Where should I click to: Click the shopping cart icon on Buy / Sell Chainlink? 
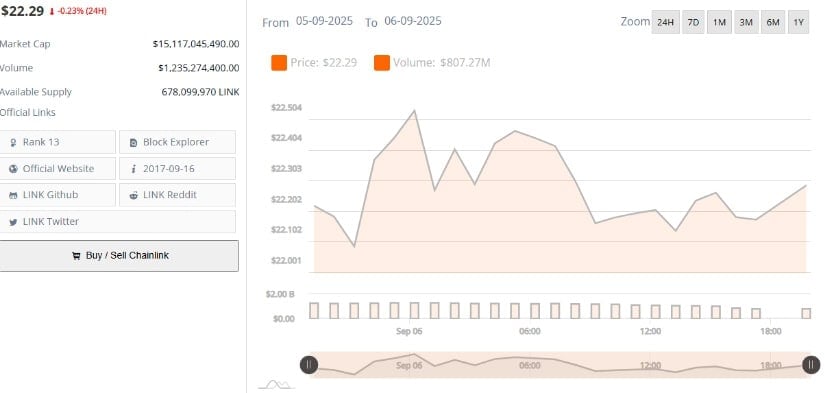tap(76, 256)
